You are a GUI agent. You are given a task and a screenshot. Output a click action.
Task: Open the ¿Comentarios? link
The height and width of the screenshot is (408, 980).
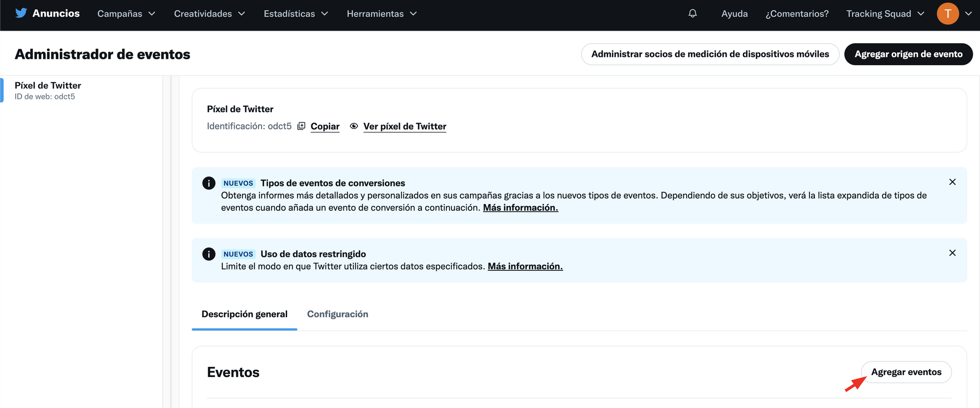(x=797, y=14)
